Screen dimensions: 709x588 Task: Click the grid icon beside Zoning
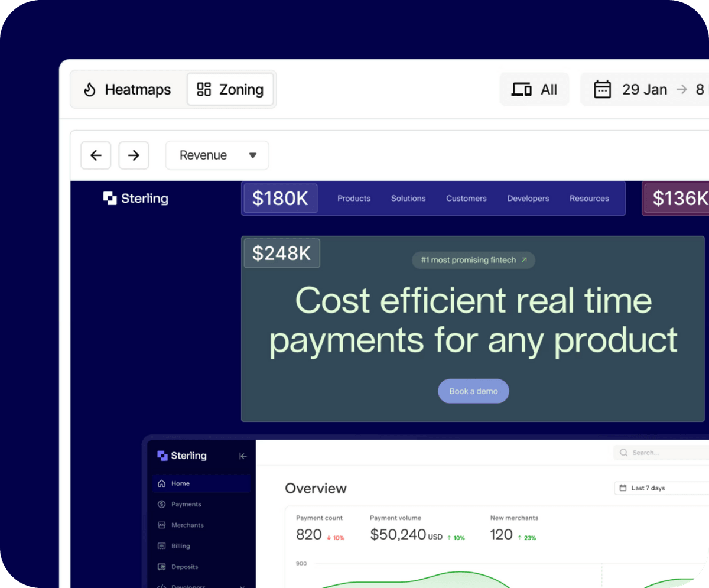[x=204, y=89]
